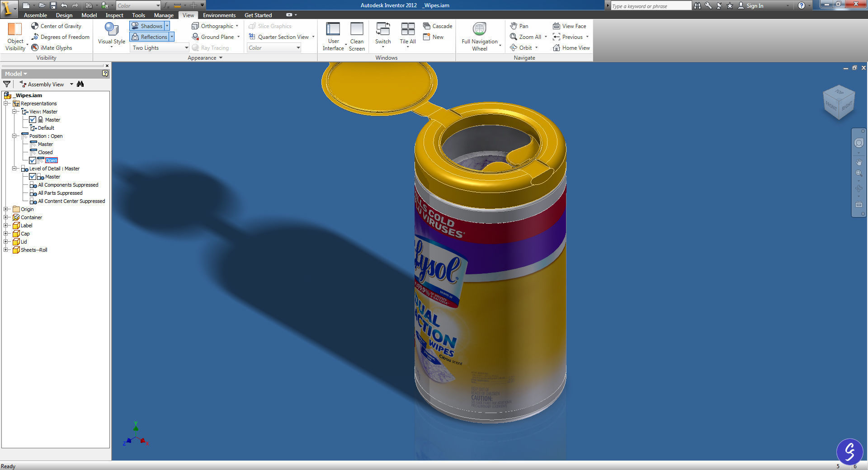Go to Previous view
Screen dimensions: 868x470
coord(568,37)
